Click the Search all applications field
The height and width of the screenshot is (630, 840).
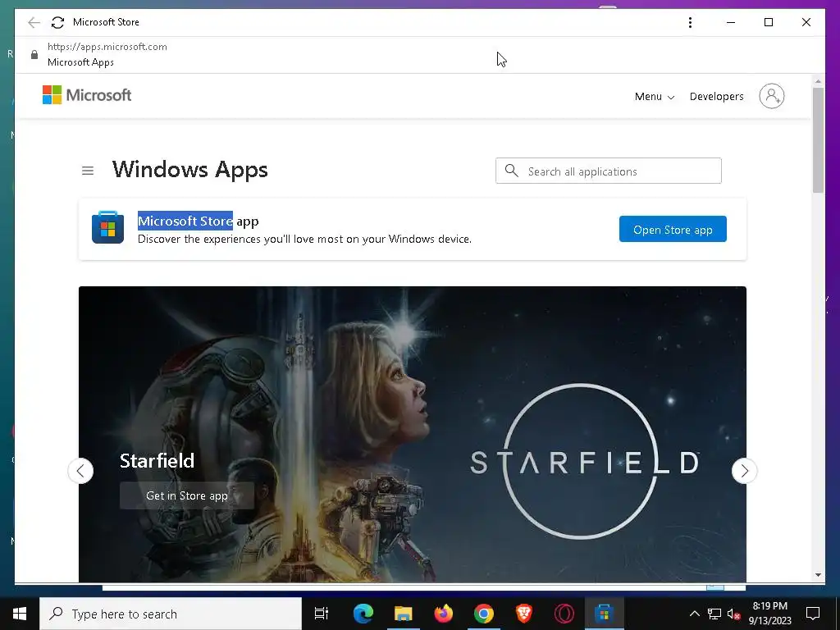tap(608, 171)
